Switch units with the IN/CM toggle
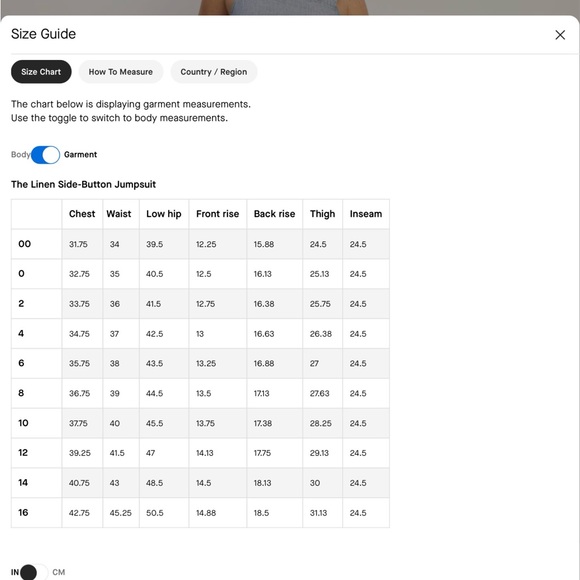 pyautogui.click(x=33, y=572)
